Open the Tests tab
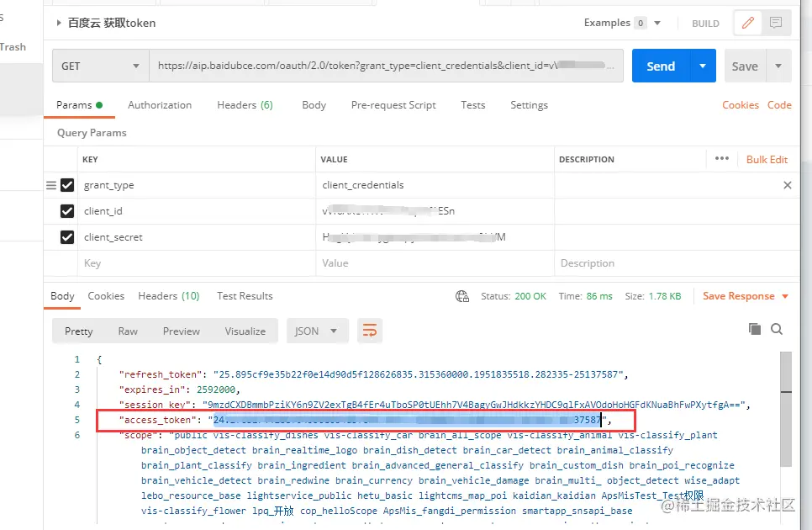The height and width of the screenshot is (530, 812). coord(472,104)
